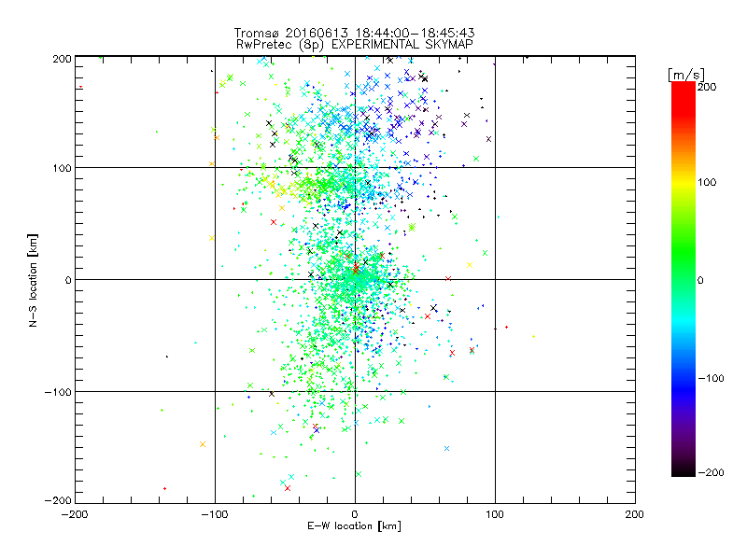Click the y-axis tick label '-200'
The image size is (747, 560).
(58, 501)
